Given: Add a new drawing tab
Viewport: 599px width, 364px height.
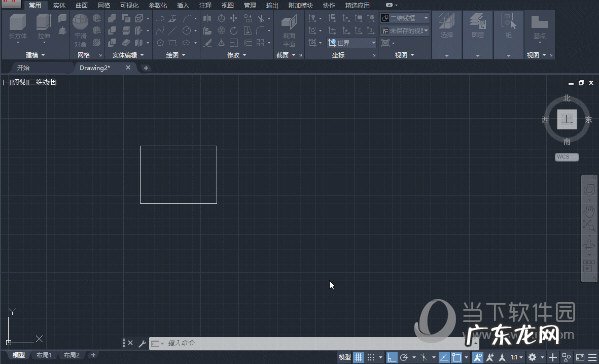Looking at the screenshot, I should coord(146,68).
